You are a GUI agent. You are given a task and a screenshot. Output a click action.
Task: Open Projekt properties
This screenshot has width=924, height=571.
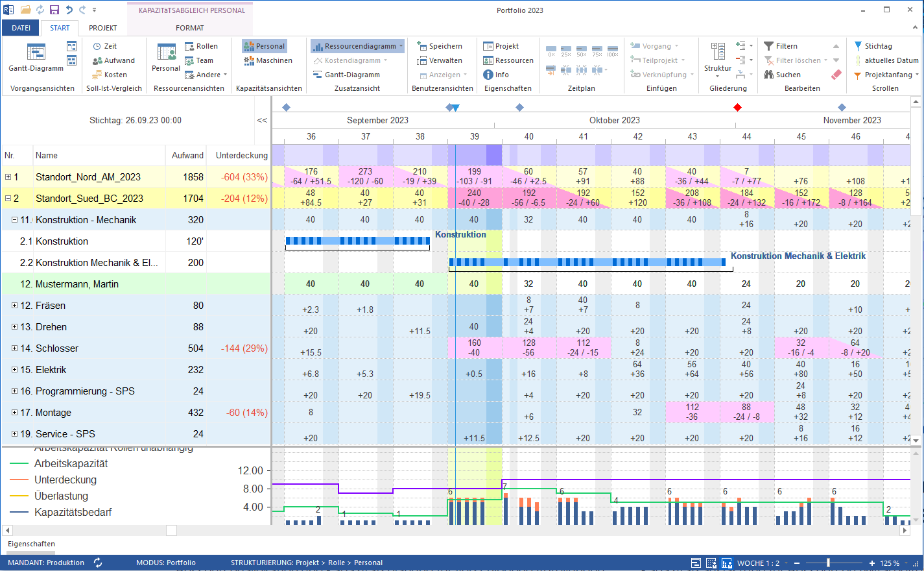coord(501,46)
